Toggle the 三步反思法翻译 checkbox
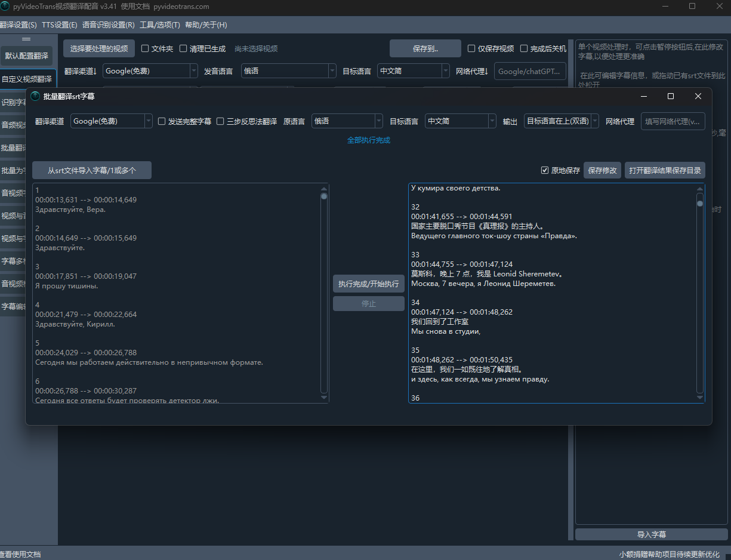The image size is (731, 560). (220, 121)
